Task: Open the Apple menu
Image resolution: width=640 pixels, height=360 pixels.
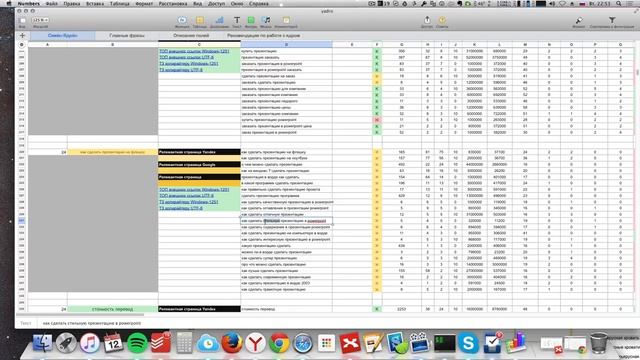Action: [9, 4]
